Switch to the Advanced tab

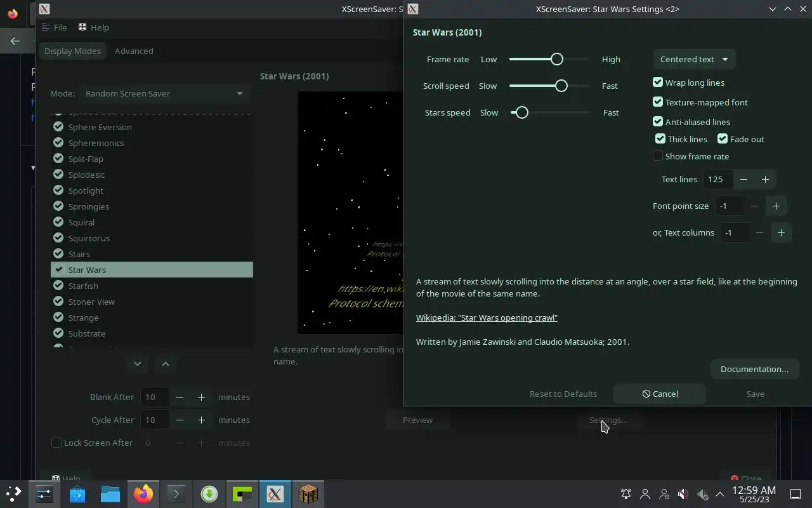pyautogui.click(x=134, y=51)
